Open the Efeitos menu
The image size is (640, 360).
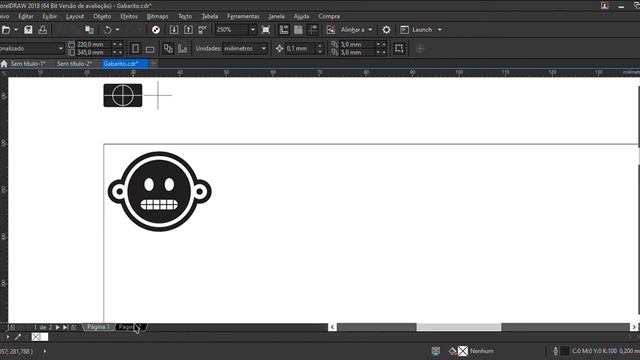(x=129, y=16)
